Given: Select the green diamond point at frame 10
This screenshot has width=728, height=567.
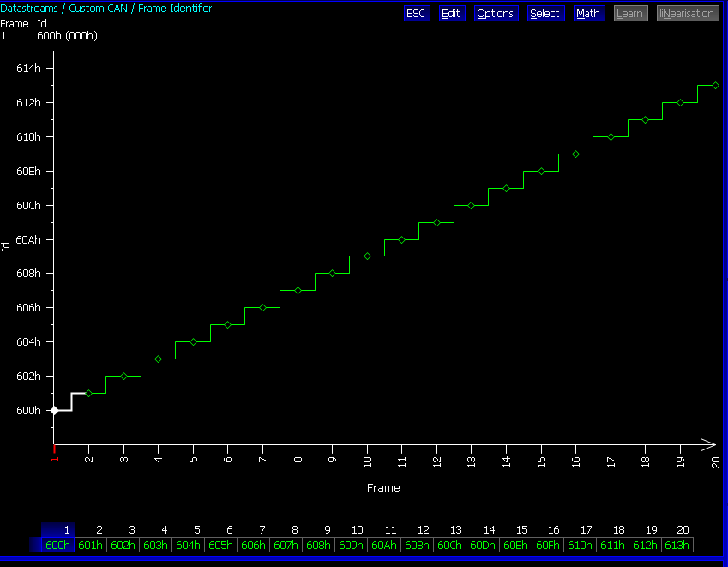Looking at the screenshot, I should pyautogui.click(x=367, y=256).
